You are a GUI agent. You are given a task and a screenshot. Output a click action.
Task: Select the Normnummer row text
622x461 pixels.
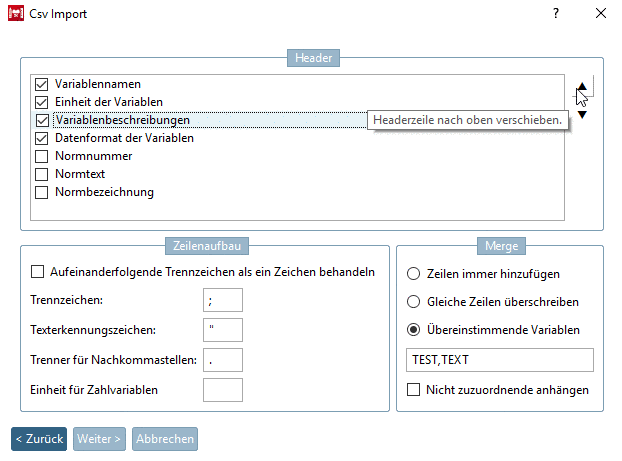94,156
